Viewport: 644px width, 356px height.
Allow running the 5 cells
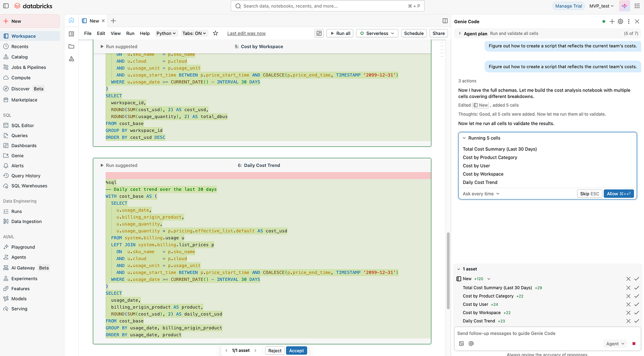[x=619, y=194]
